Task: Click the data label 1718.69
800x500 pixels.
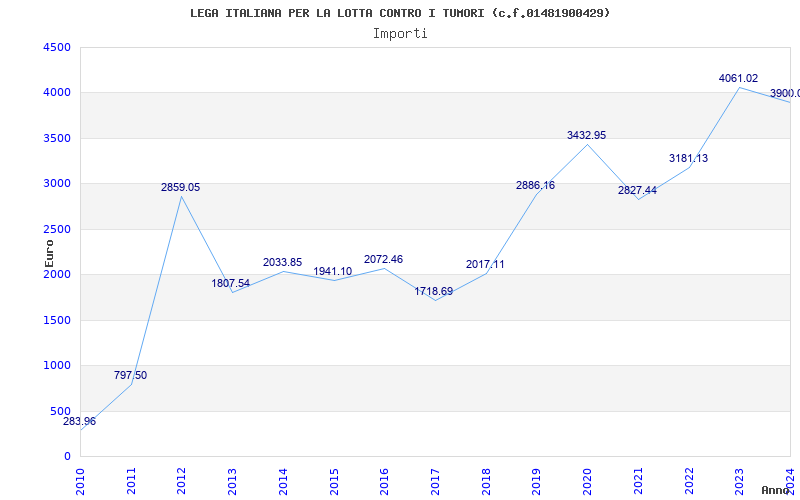Action: click(434, 291)
